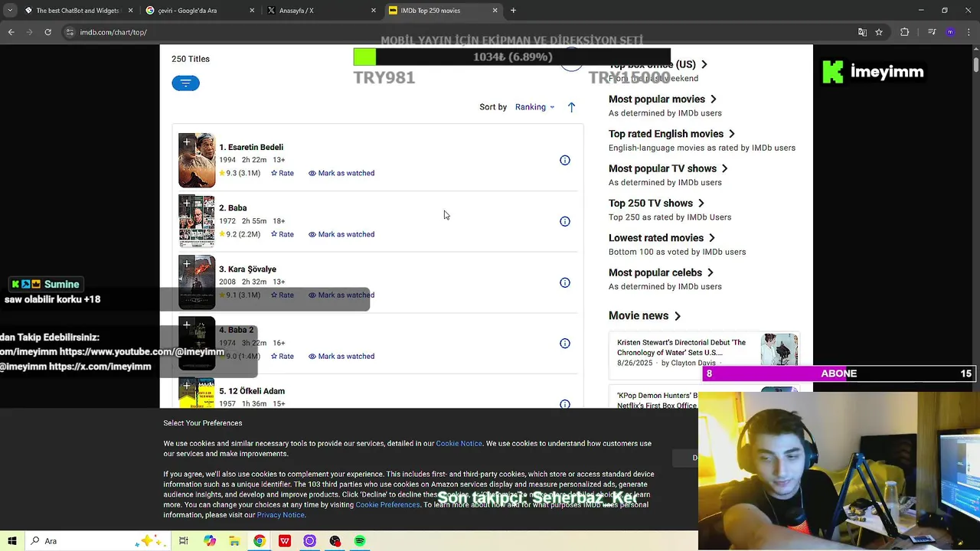
Task: Open the Privacy Notice link
Action: pos(280,515)
